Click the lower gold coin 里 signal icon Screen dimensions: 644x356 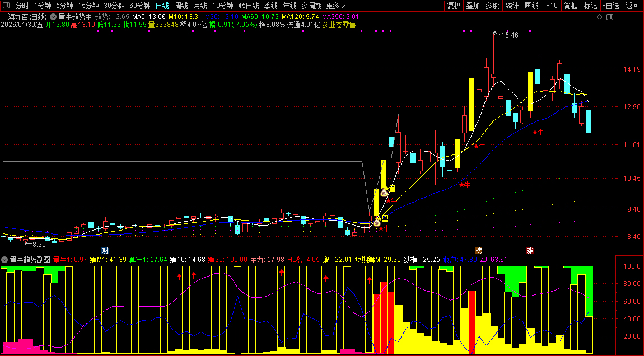tap(377, 223)
